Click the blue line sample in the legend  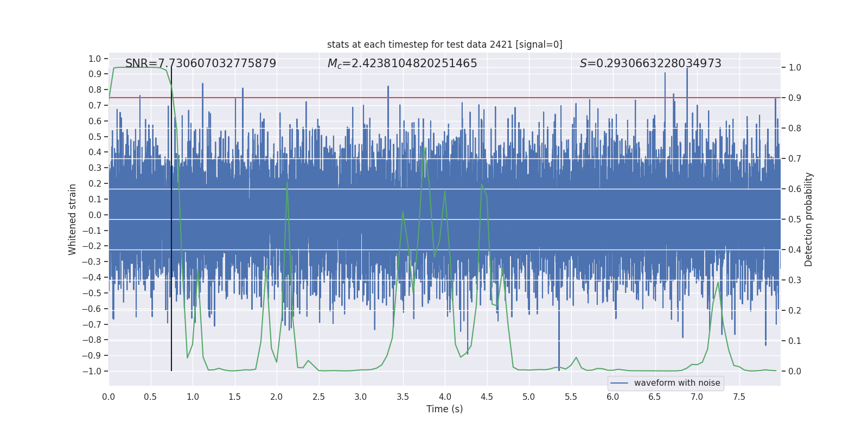[620, 383]
